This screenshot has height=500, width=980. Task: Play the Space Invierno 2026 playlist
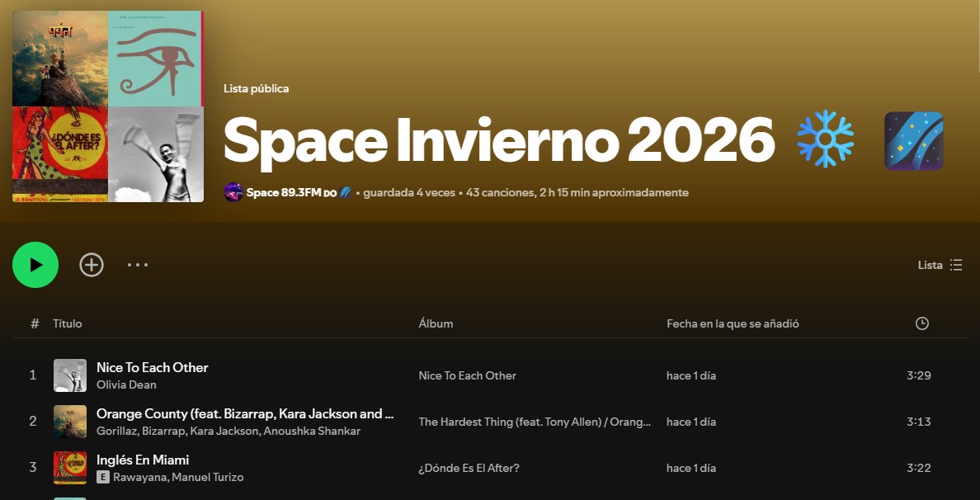click(x=35, y=265)
